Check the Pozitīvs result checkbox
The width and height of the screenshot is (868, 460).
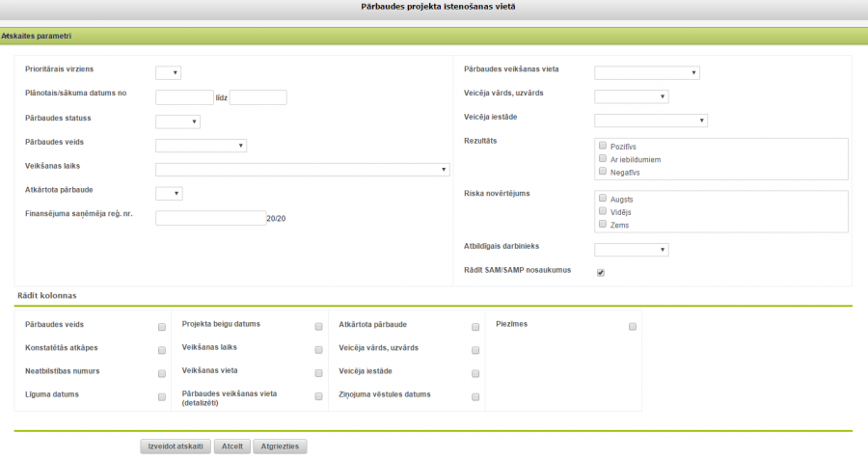pos(603,146)
